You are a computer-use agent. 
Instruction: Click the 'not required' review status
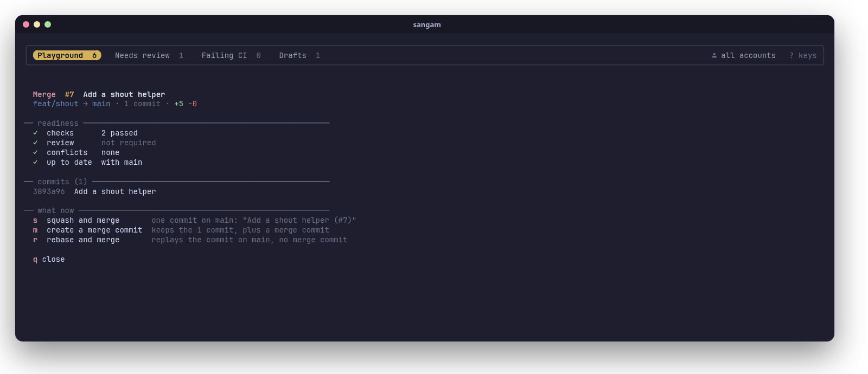129,143
